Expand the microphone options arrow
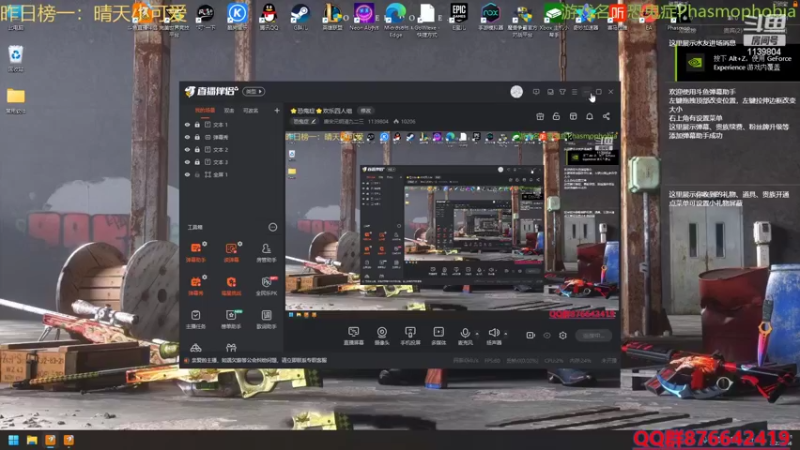The image size is (800, 450). 477,334
